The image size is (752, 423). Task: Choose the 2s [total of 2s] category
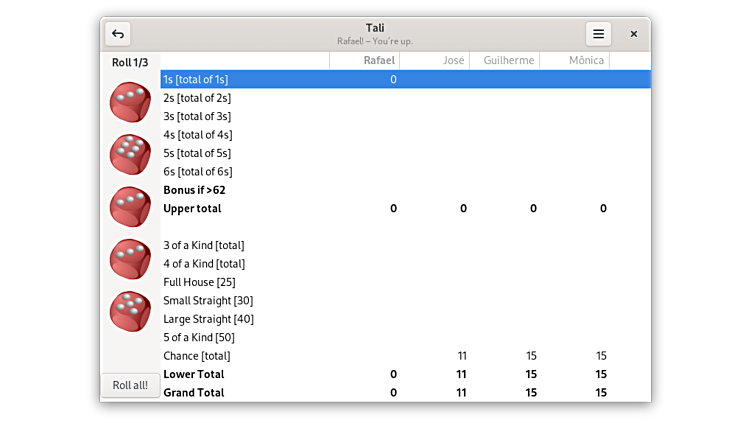click(197, 98)
